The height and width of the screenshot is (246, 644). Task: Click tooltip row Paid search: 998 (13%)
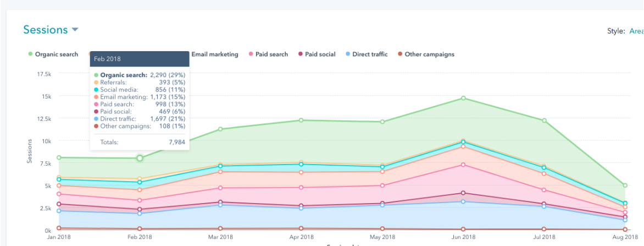(140, 104)
